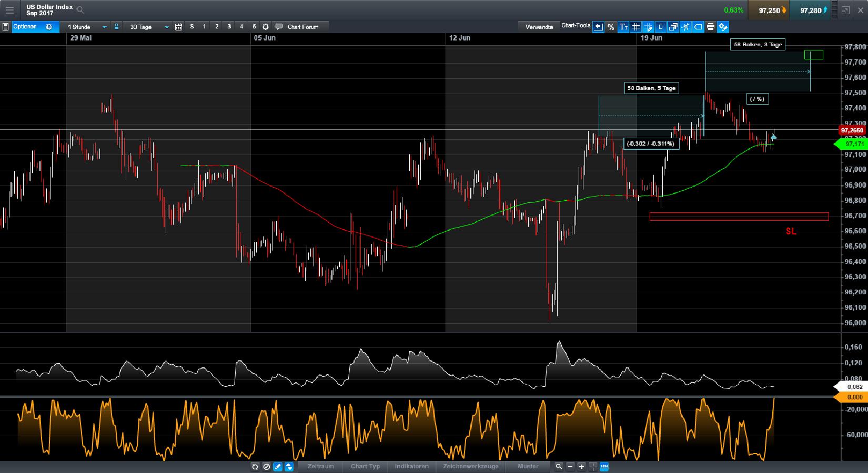
Task: Open the grid display tool
Action: (635, 27)
